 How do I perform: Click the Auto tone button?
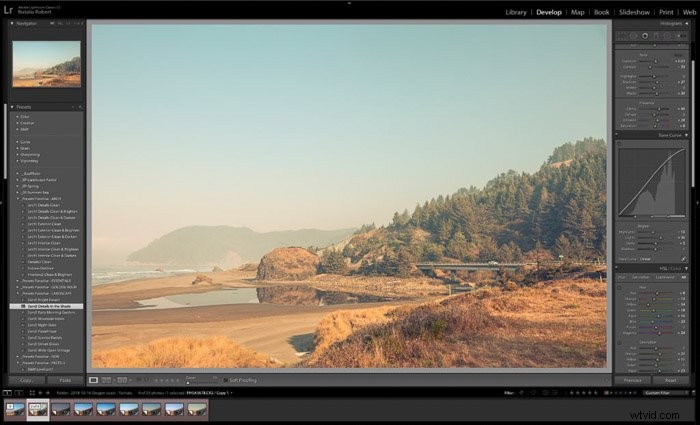tap(679, 55)
